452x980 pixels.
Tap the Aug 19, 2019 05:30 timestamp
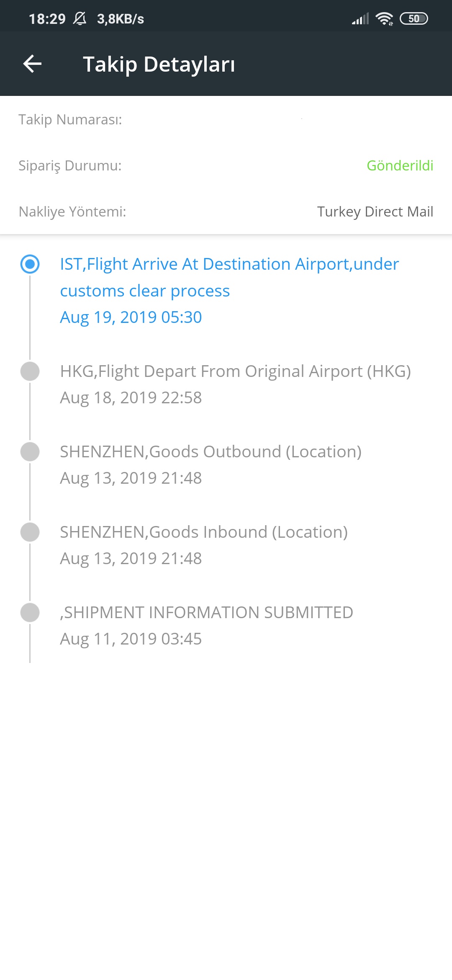(131, 317)
